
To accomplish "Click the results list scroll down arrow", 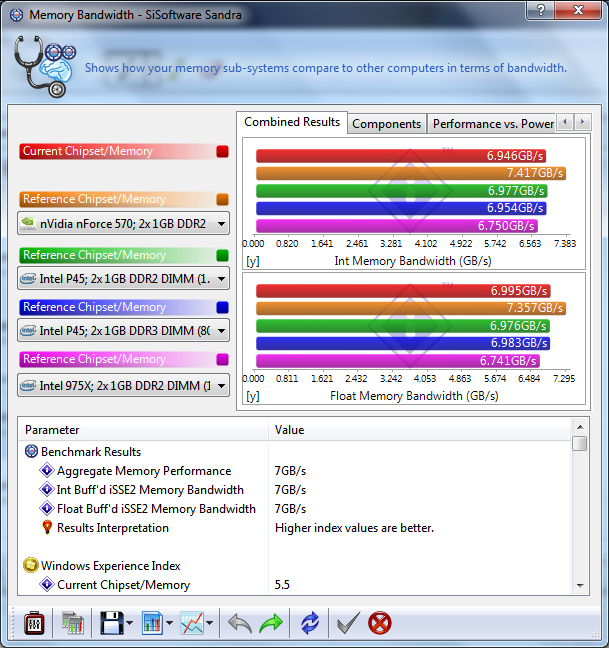I will (x=580, y=585).
